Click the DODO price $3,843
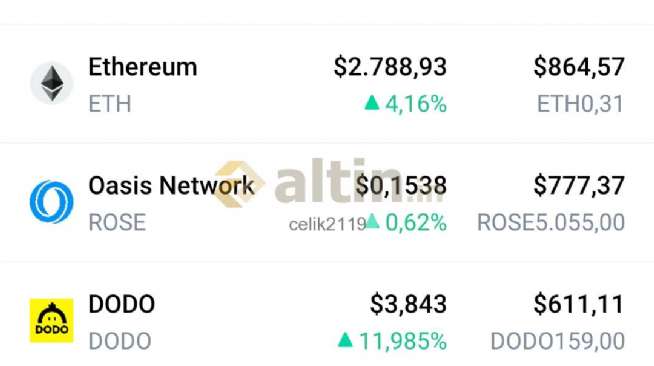The width and height of the screenshot is (654, 366). [408, 304]
